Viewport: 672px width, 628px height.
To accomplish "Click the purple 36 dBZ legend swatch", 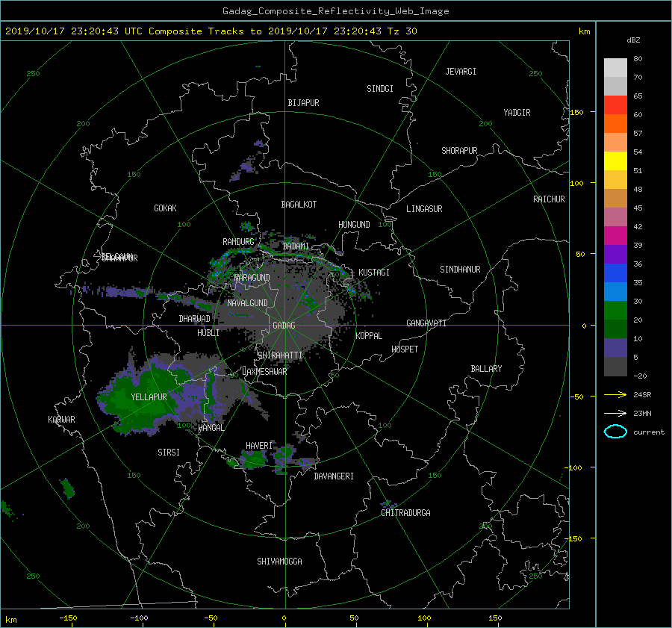I will [x=615, y=255].
